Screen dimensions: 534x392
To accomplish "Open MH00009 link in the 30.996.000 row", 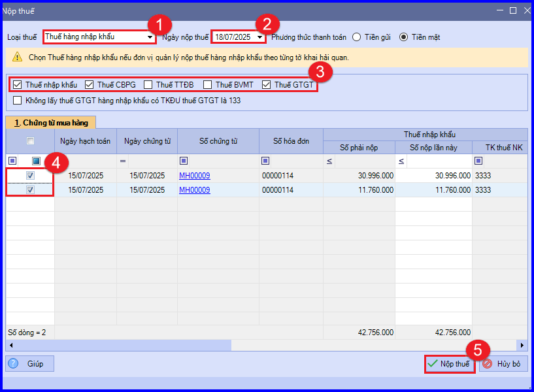I will [x=195, y=176].
